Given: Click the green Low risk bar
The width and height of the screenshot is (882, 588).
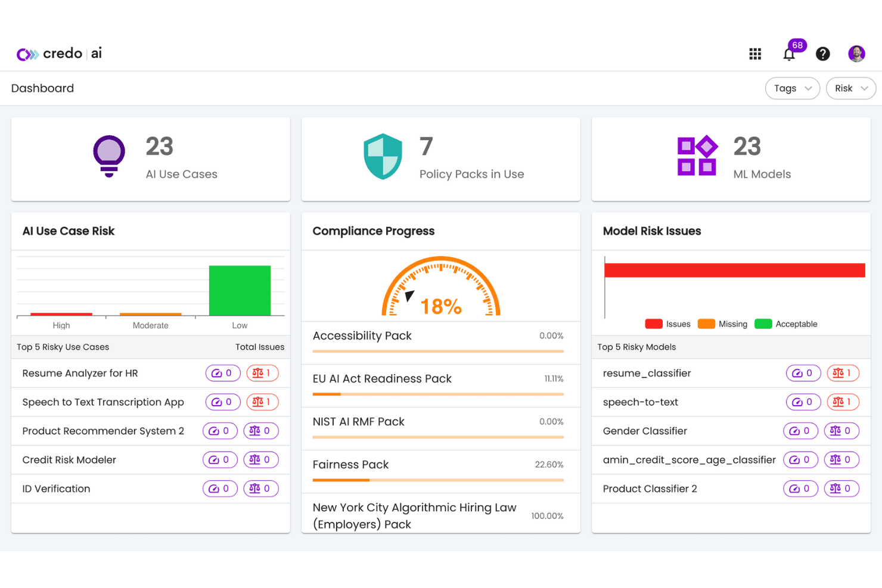Looking at the screenshot, I should (x=240, y=291).
